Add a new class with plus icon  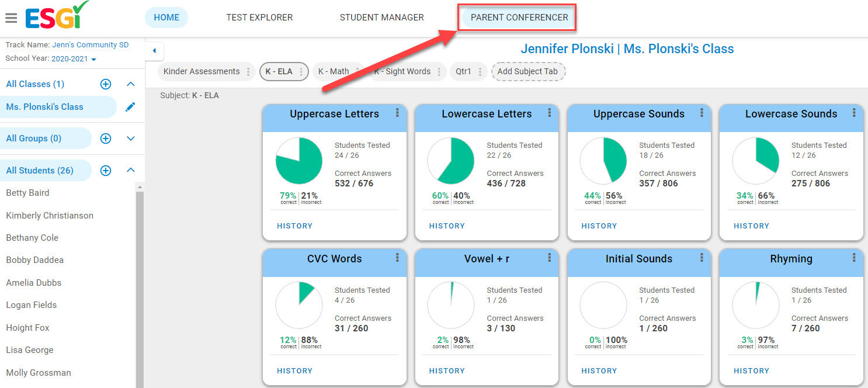(x=106, y=84)
